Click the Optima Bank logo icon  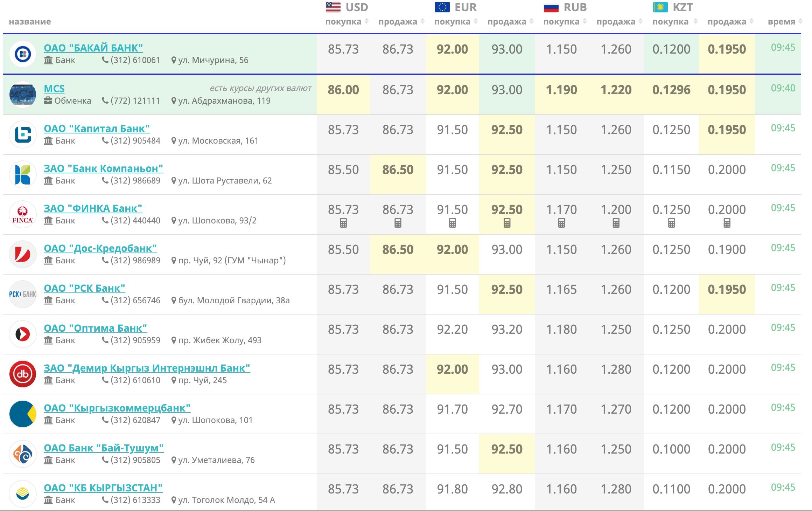click(x=23, y=334)
